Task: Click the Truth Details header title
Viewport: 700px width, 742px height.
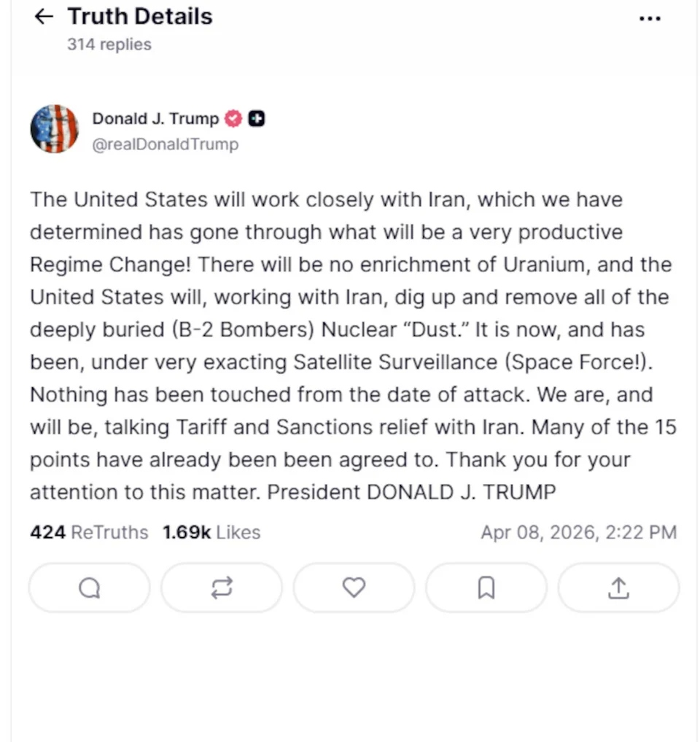Action: (x=140, y=17)
